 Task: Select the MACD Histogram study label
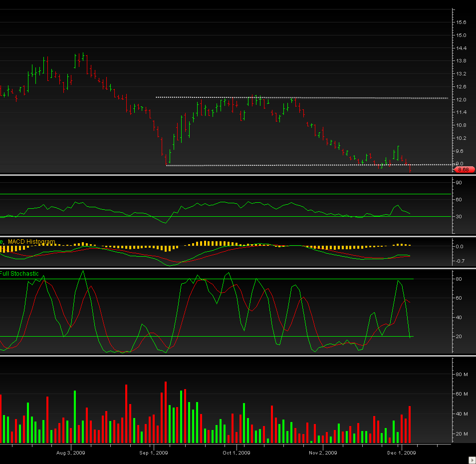(31, 242)
